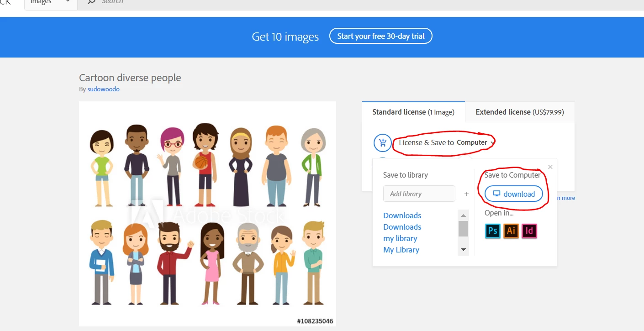Click the library list scroll-down arrow
The width and height of the screenshot is (644, 331).
pyautogui.click(x=463, y=250)
